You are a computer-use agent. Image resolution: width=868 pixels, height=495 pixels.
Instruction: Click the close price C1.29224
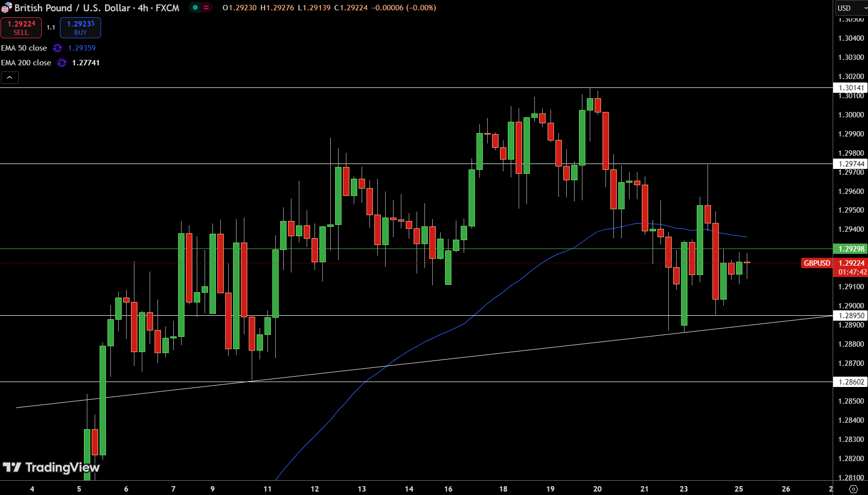351,8
